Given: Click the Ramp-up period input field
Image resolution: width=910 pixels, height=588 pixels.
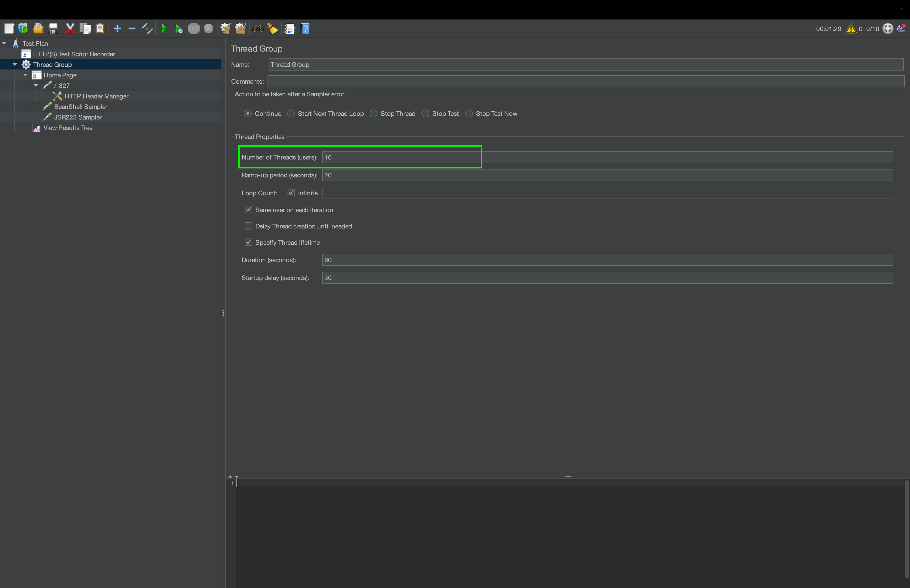Looking at the screenshot, I should coord(607,175).
